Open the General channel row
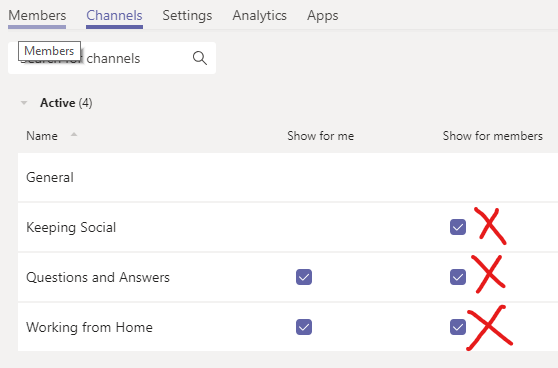 [x=288, y=177]
